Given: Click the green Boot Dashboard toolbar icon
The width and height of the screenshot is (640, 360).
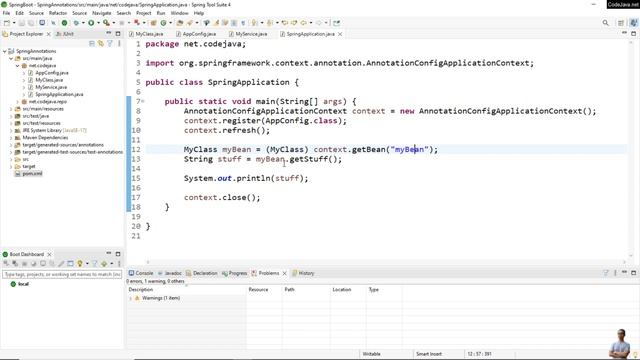Looking at the screenshot, I should pos(64,23).
